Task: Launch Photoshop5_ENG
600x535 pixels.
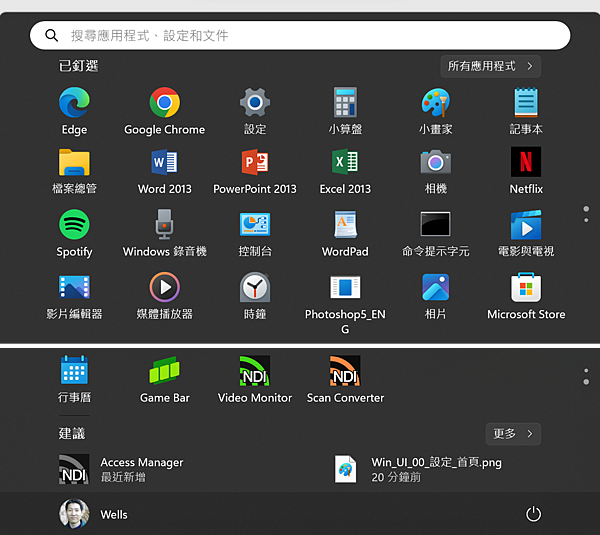Action: click(x=345, y=303)
